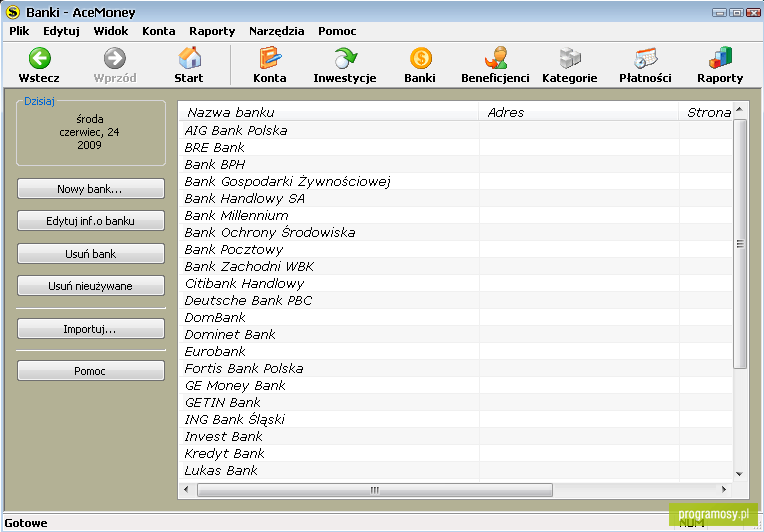Open the Pomoc menu in menu bar
This screenshot has height=532, width=764.
(337, 31)
